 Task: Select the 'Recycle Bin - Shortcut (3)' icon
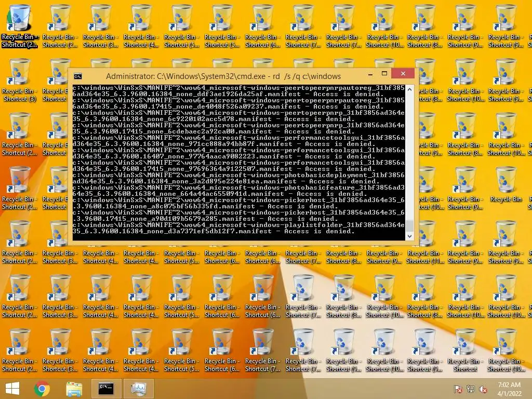[x=19, y=80]
